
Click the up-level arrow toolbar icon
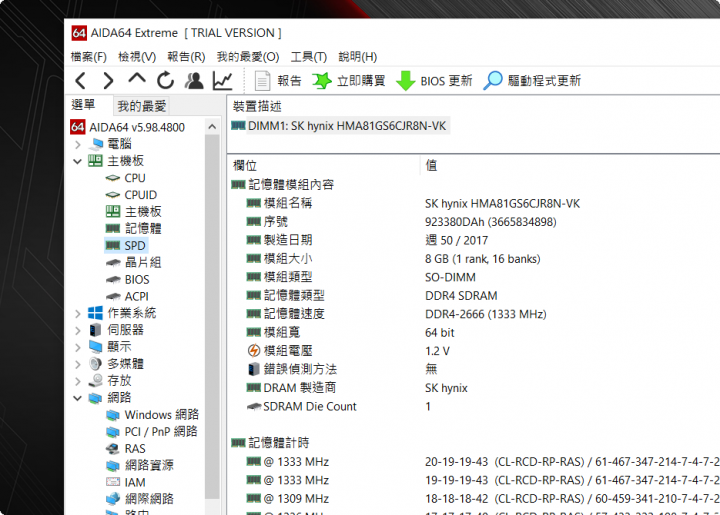click(x=137, y=79)
